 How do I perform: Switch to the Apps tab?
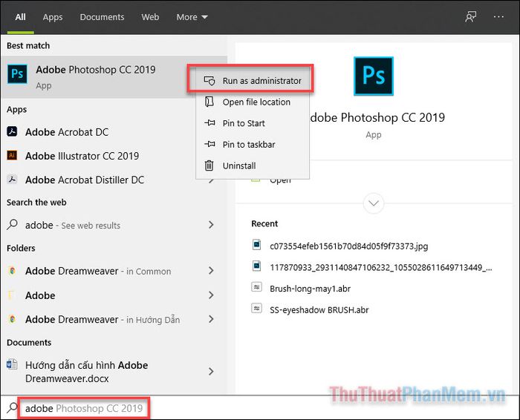coord(53,17)
